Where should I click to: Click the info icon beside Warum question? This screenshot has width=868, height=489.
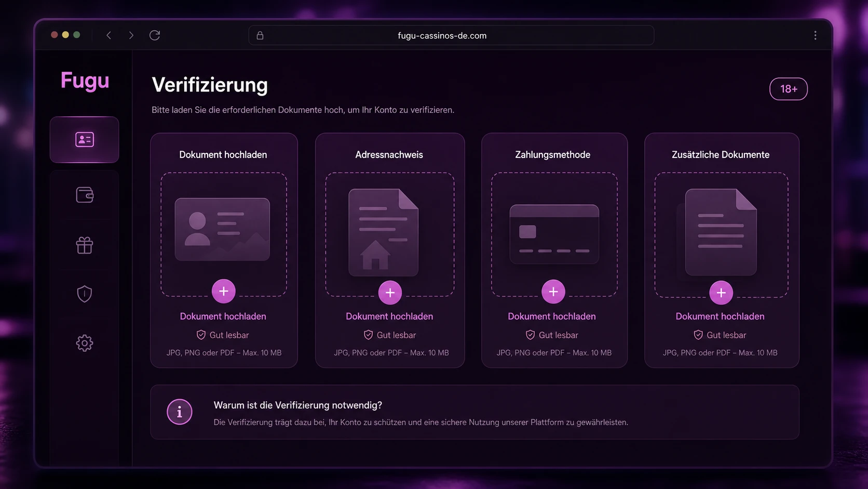coord(180,412)
